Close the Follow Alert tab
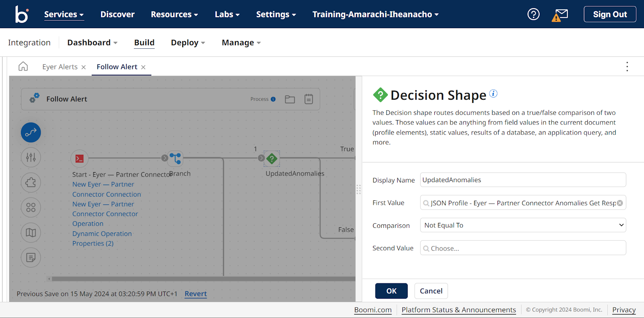The height and width of the screenshot is (318, 644). click(x=143, y=67)
